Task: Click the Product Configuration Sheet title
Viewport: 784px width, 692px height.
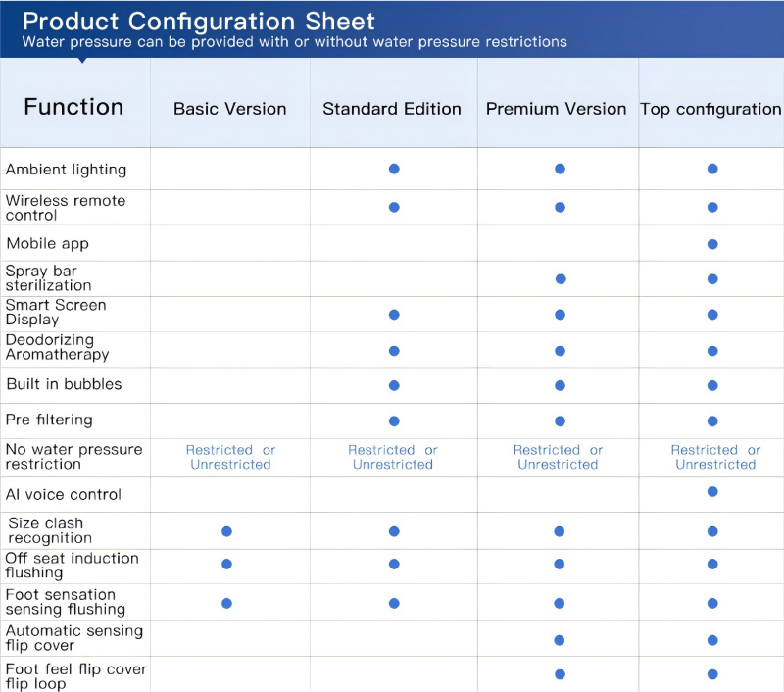Action: (x=198, y=22)
